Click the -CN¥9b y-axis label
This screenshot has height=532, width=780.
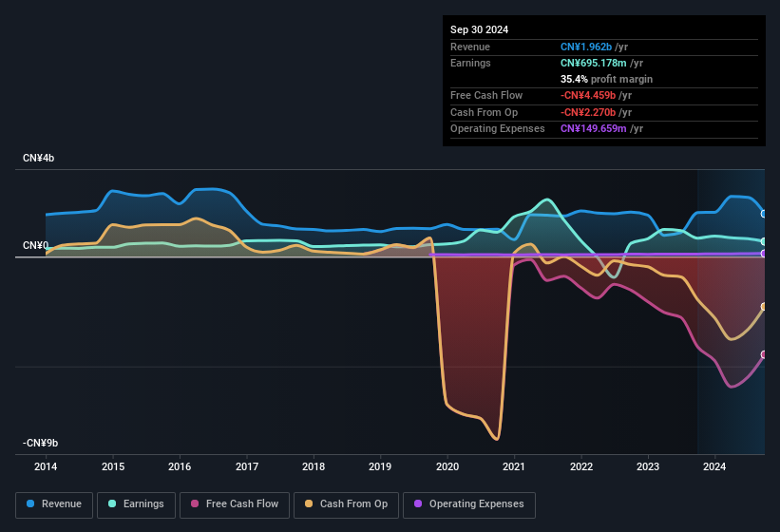[40, 443]
